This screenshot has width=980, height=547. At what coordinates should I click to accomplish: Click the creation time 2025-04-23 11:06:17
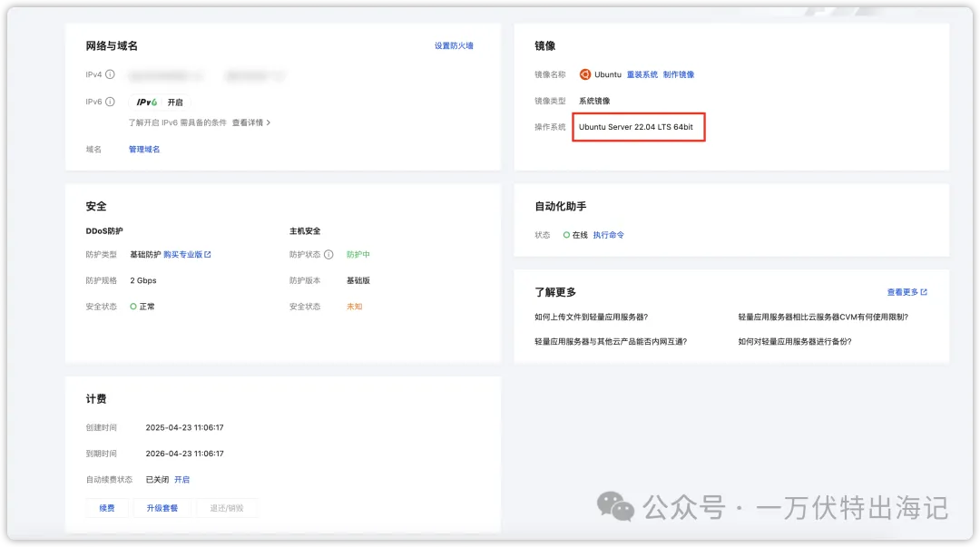[184, 427]
